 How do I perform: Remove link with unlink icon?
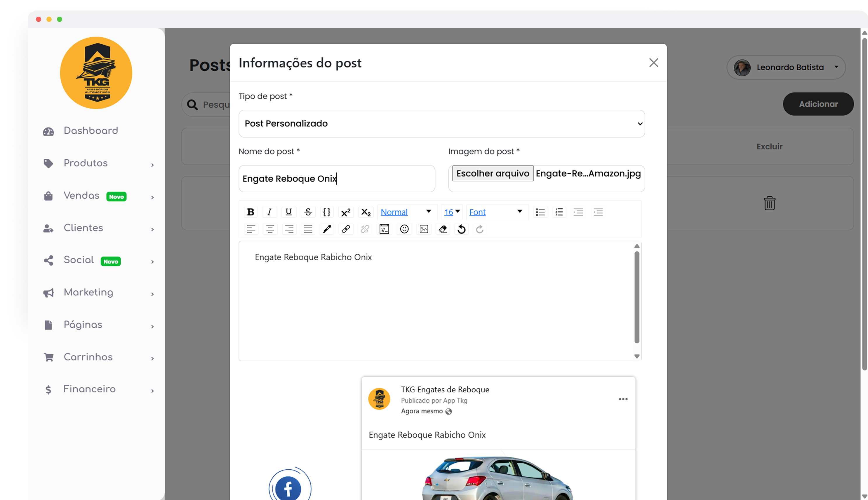tap(365, 229)
